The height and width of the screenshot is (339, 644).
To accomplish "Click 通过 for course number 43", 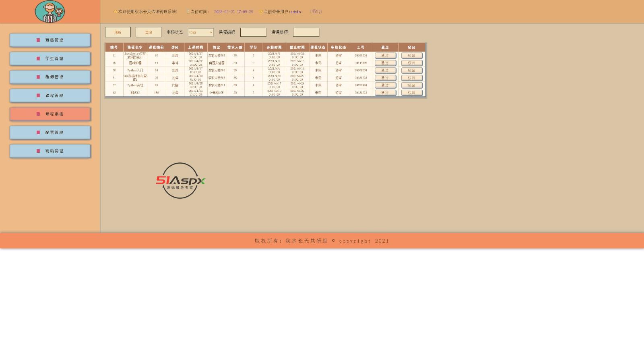I will [x=385, y=93].
